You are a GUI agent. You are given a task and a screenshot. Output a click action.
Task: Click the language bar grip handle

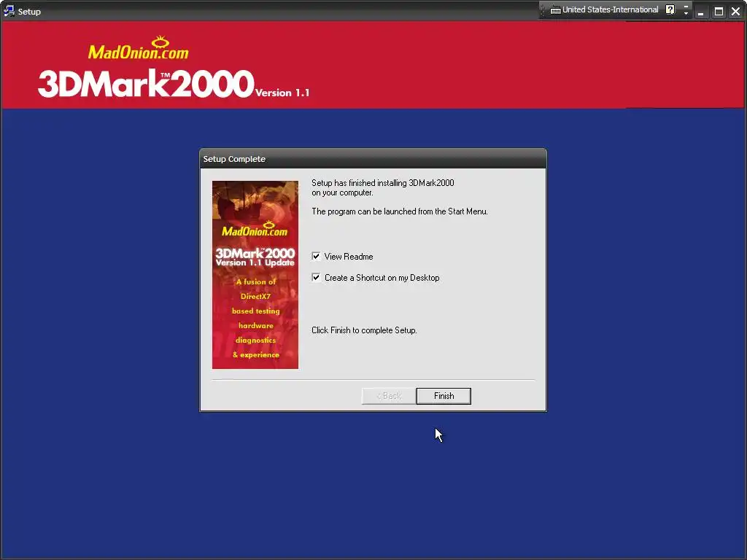click(x=543, y=10)
